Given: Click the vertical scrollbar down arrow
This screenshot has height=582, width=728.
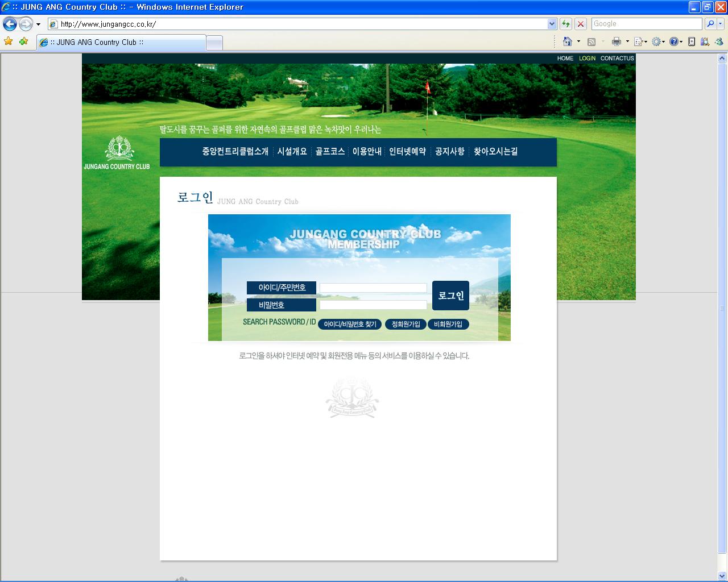Looking at the screenshot, I should click(x=722, y=576).
